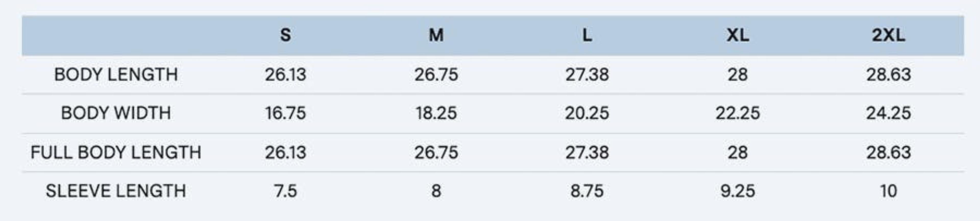Click the S size column header

point(285,35)
